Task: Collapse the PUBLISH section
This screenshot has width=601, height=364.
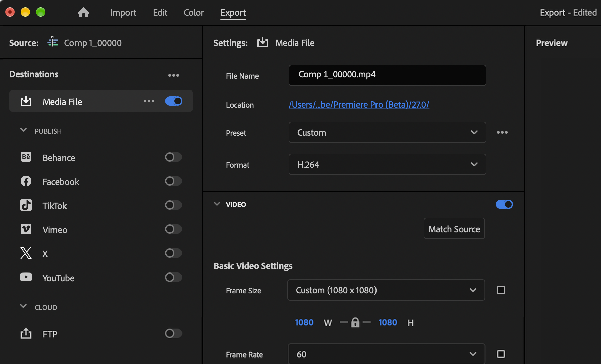Action: tap(23, 130)
